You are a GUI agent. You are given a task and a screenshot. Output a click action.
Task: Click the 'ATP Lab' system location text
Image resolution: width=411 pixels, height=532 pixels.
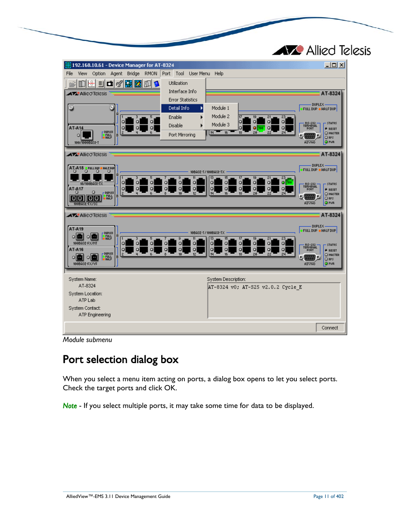[87, 300]
